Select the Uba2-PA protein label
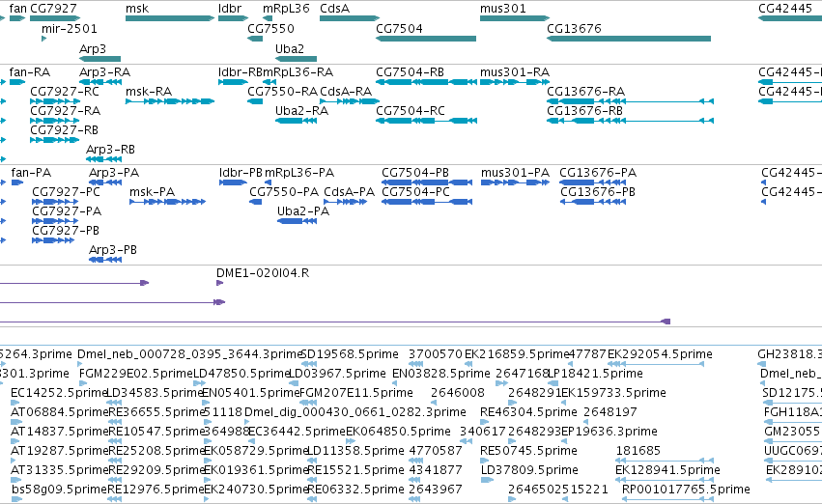Viewport: 822px width, 504px height. [303, 211]
